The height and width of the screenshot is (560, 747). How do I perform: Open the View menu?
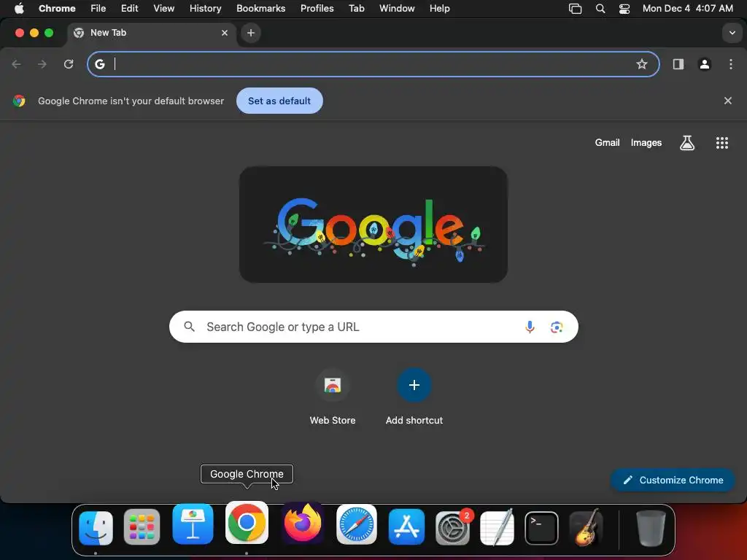coord(163,9)
